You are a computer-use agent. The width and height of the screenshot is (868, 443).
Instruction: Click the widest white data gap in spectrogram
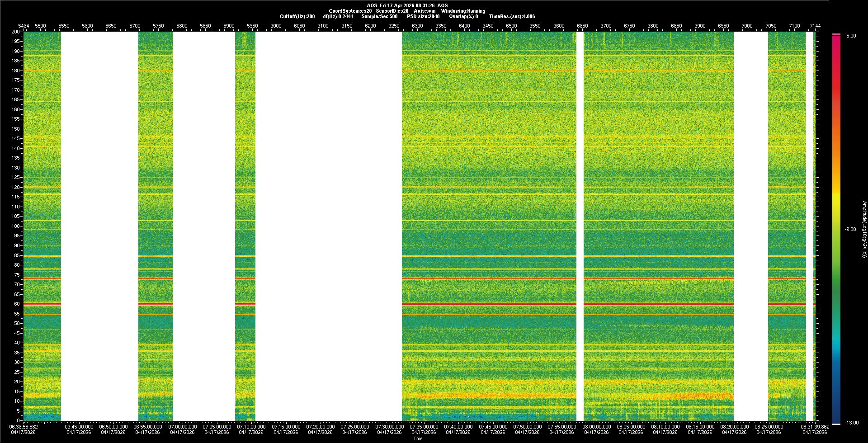[329, 226]
